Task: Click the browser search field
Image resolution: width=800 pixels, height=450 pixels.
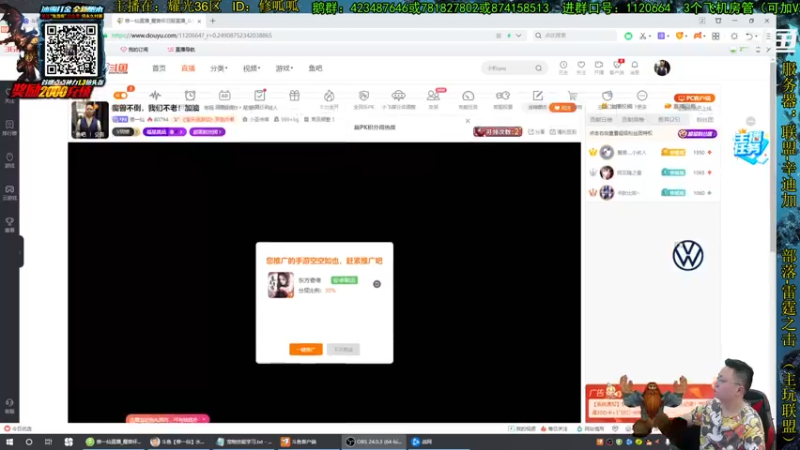Action: click(574, 36)
